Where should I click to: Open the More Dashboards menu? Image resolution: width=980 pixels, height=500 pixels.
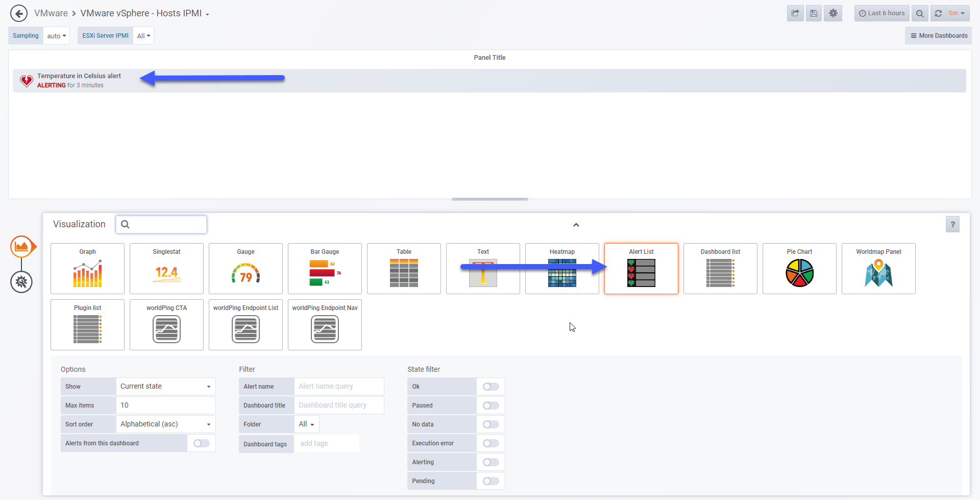pyautogui.click(x=939, y=36)
